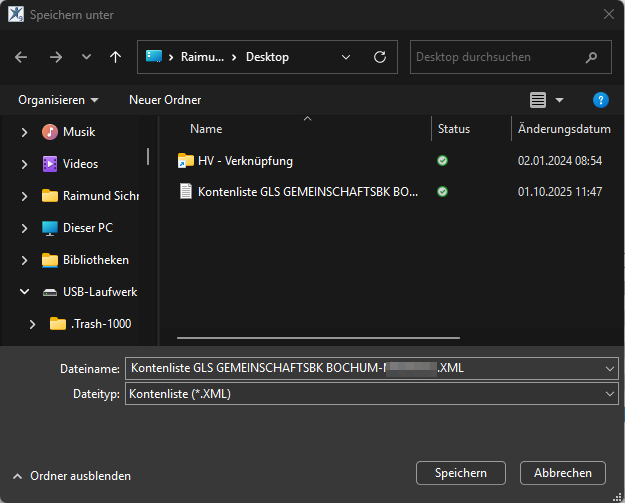Expand the address bar path history dropdown
The height and width of the screenshot is (503, 625).
[345, 57]
